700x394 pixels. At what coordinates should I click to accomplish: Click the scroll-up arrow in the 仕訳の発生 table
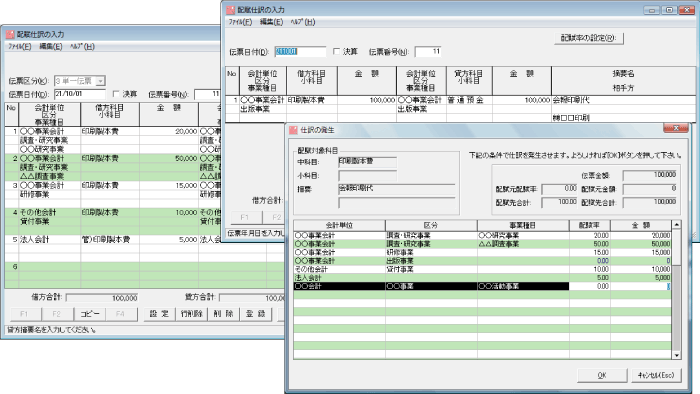tap(676, 224)
